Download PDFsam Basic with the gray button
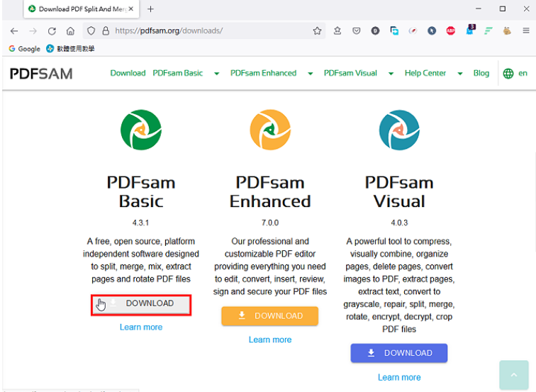Viewport: 536px width, 392px height. [141, 305]
